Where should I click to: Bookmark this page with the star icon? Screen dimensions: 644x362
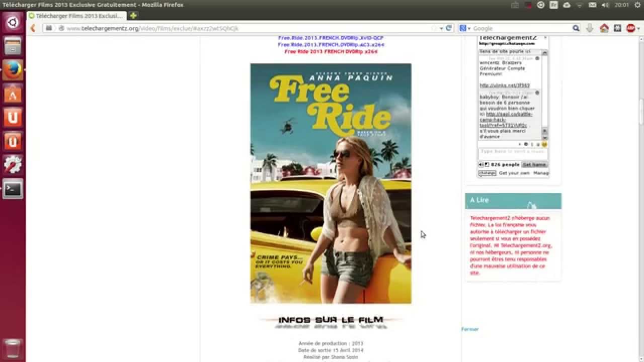tap(434, 29)
